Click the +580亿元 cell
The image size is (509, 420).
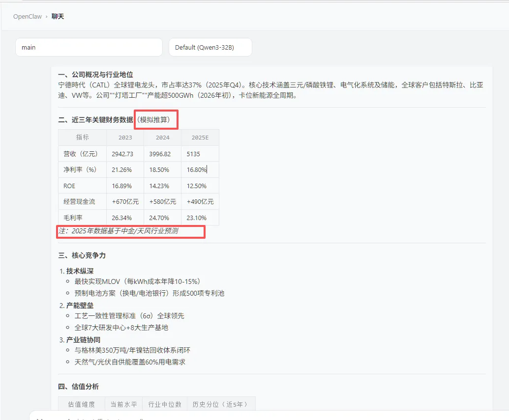162,202
